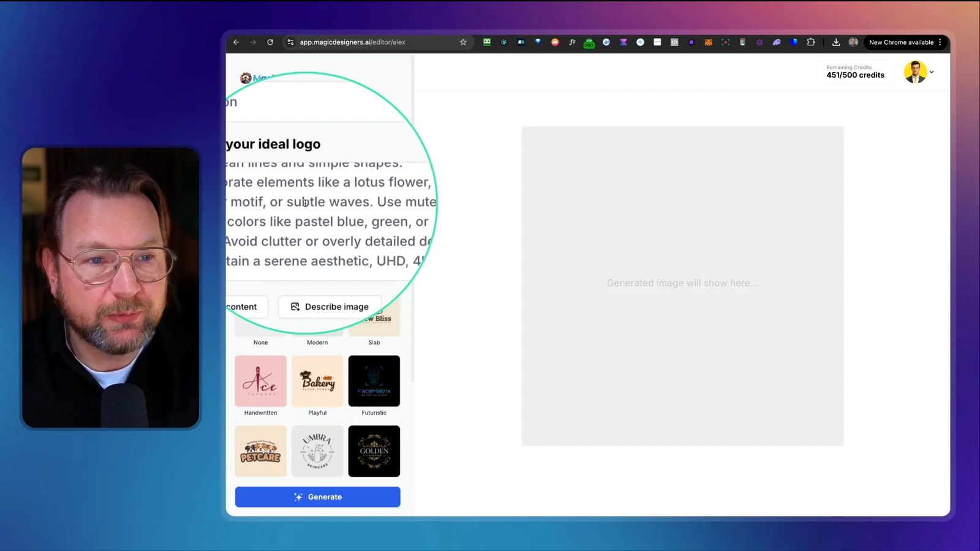View site information beside the URL
980x551 pixels.
(291, 42)
